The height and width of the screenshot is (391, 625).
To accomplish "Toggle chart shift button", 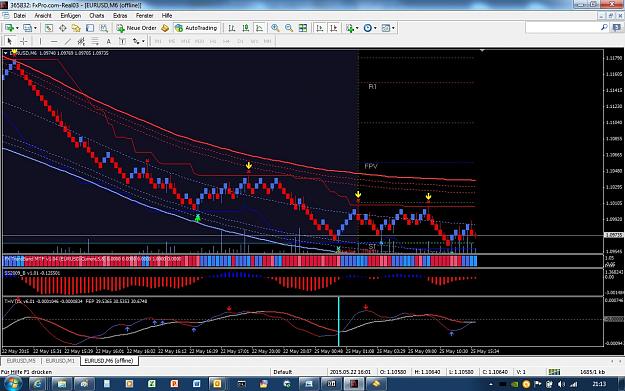I will click(334, 28).
